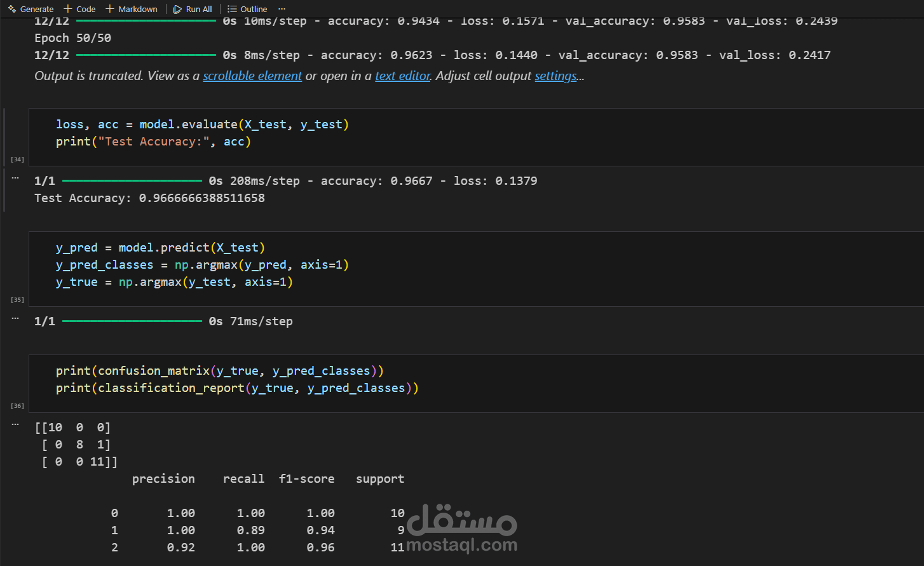The height and width of the screenshot is (566, 924).
Task: Open output menu for Test Accuracy output
Action: [15, 178]
